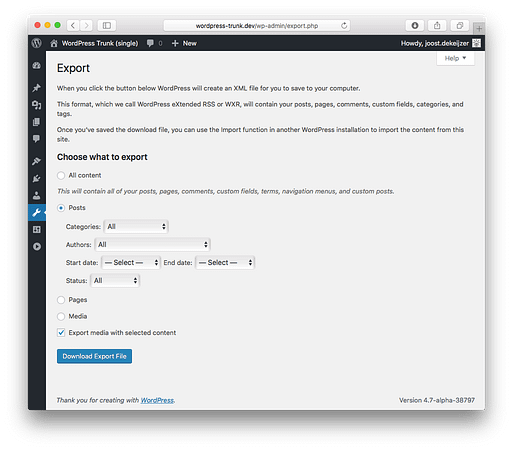Reload the page in address bar
Viewport: 513px width, 450px height.
344,26
